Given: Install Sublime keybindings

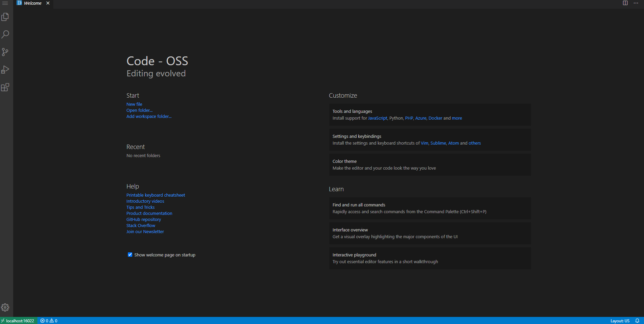Looking at the screenshot, I should click(438, 143).
